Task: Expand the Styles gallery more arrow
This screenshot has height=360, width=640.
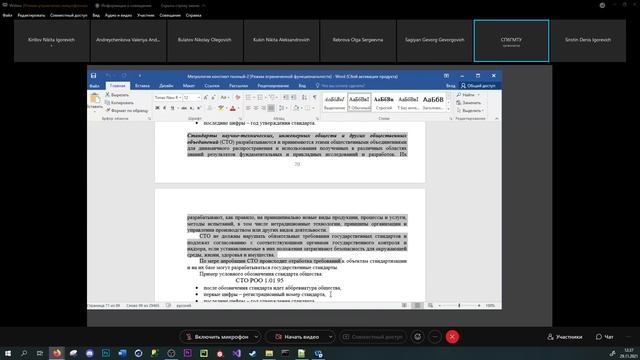Action: [448, 109]
